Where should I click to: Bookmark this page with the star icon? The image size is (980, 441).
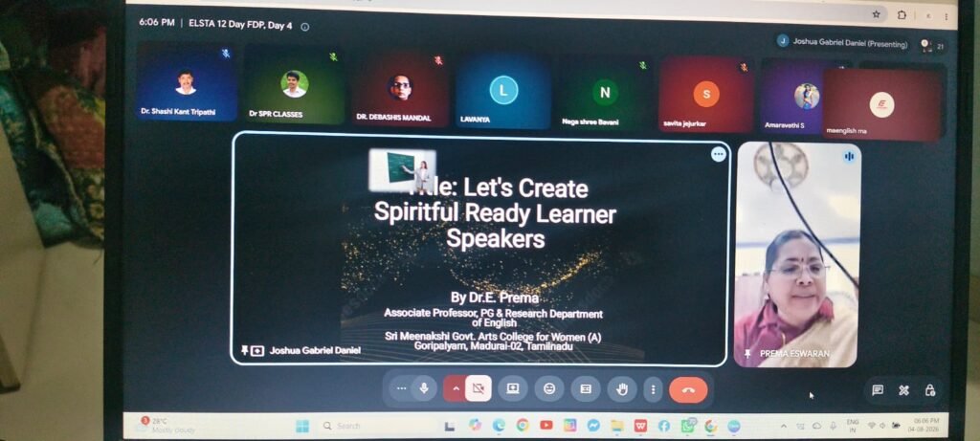click(x=877, y=14)
